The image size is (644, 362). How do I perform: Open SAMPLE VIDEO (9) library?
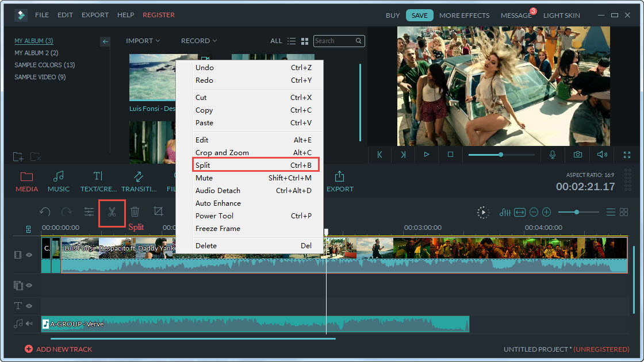tap(40, 77)
